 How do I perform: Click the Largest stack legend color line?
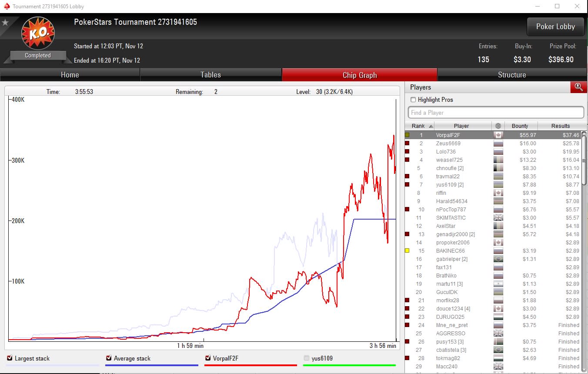pyautogui.click(x=53, y=365)
